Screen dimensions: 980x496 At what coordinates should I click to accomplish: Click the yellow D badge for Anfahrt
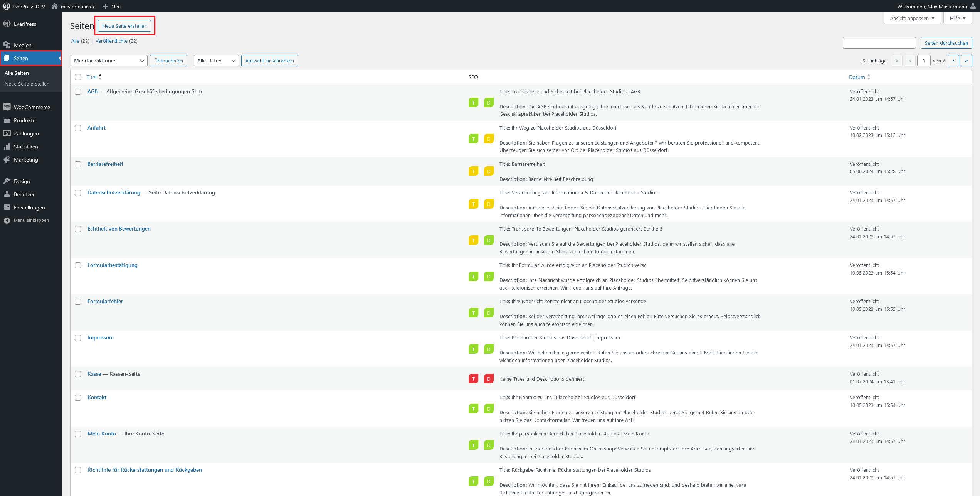(489, 139)
